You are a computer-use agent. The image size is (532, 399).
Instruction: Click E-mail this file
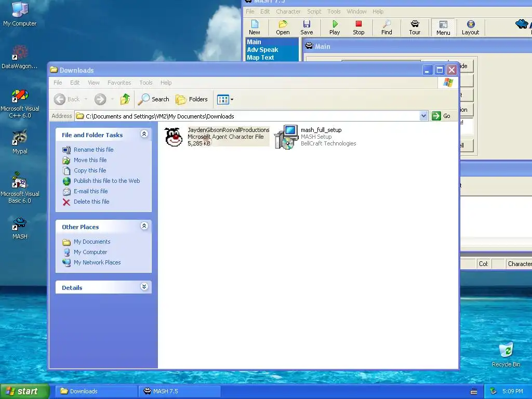click(x=90, y=191)
